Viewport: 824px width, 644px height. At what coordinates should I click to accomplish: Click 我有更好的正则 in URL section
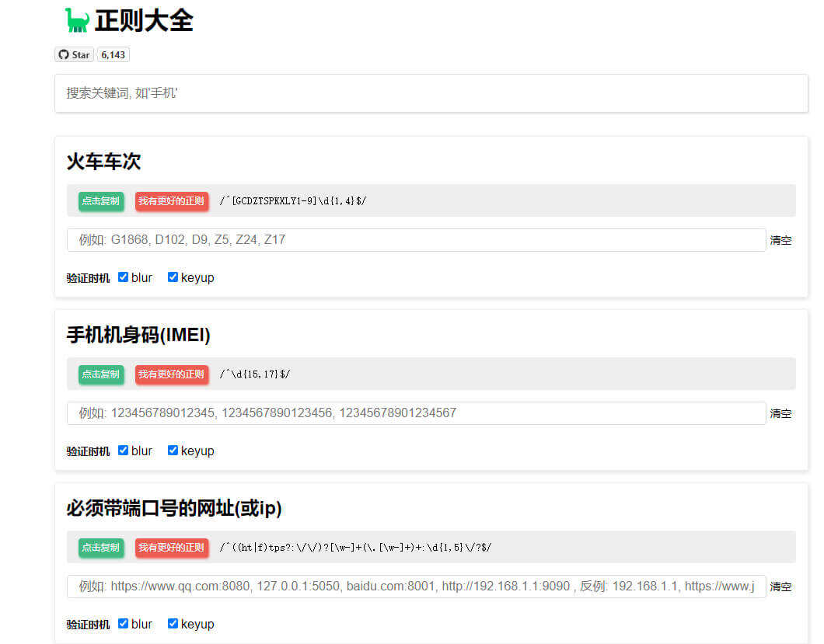(172, 547)
